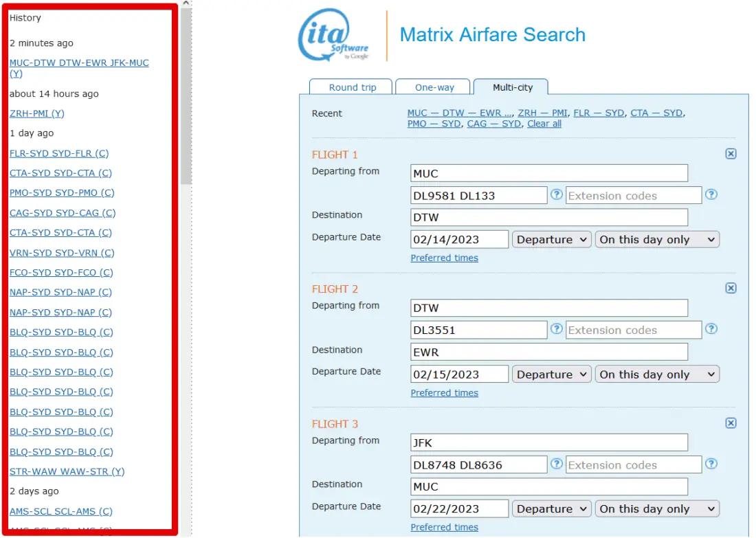The height and width of the screenshot is (538, 756).
Task: Open help icon beside DL8748 DL8636 routing field
Action: [557, 464]
